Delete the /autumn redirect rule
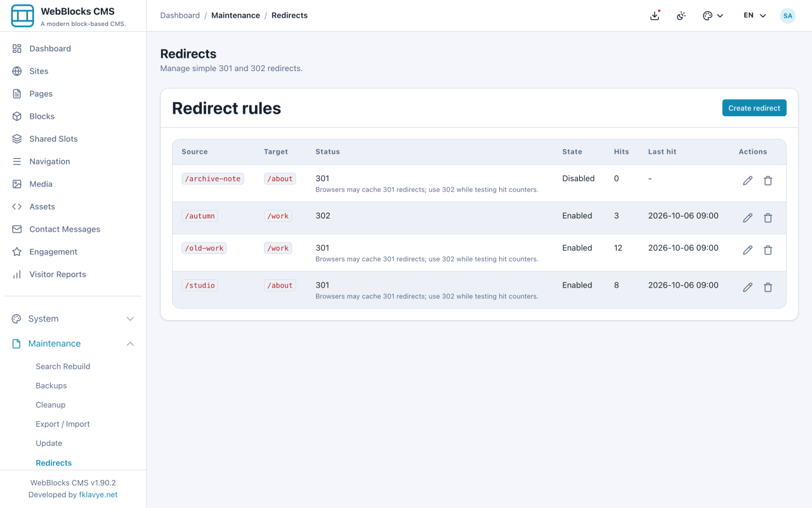The height and width of the screenshot is (508, 812). pyautogui.click(x=768, y=218)
